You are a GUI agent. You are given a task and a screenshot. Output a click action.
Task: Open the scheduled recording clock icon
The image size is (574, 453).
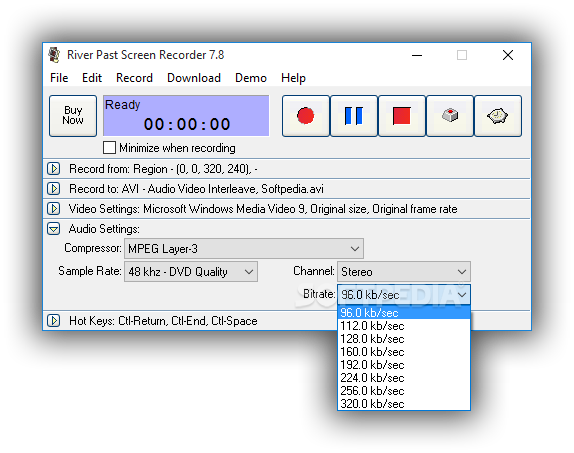pyautogui.click(x=498, y=116)
